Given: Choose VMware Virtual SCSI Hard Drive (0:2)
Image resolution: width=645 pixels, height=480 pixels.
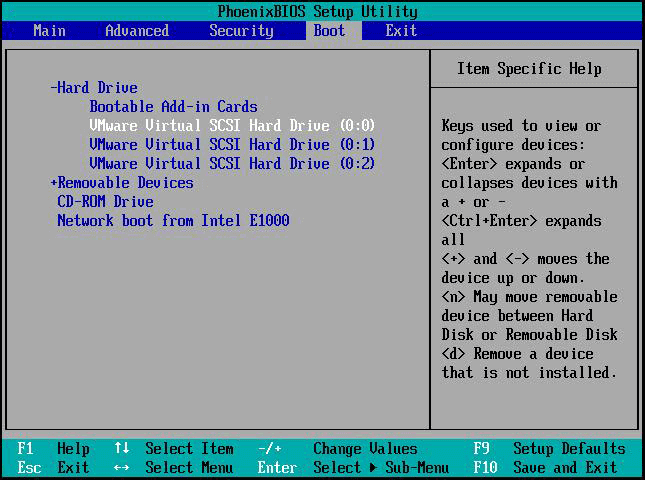Looking at the screenshot, I should [232, 164].
